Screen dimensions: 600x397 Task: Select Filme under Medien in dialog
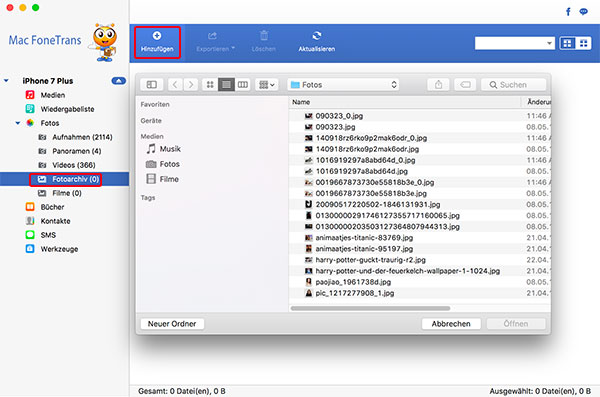(169, 179)
